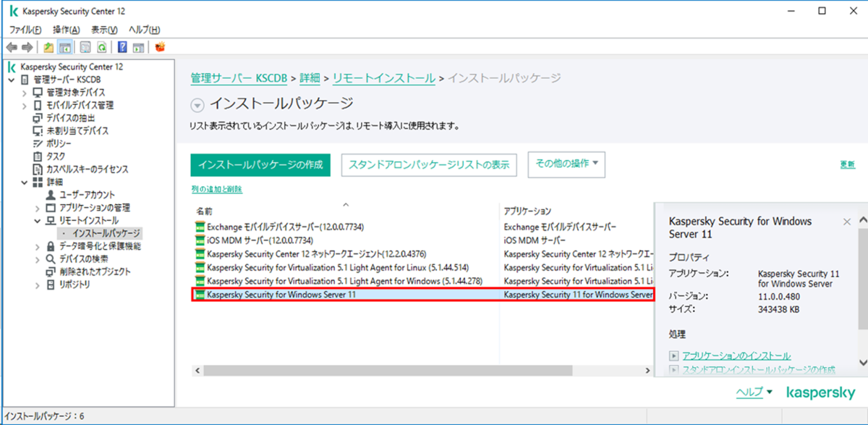Toggle the action pane toolbar icon
Screen dimensions: 868x425
point(138,47)
